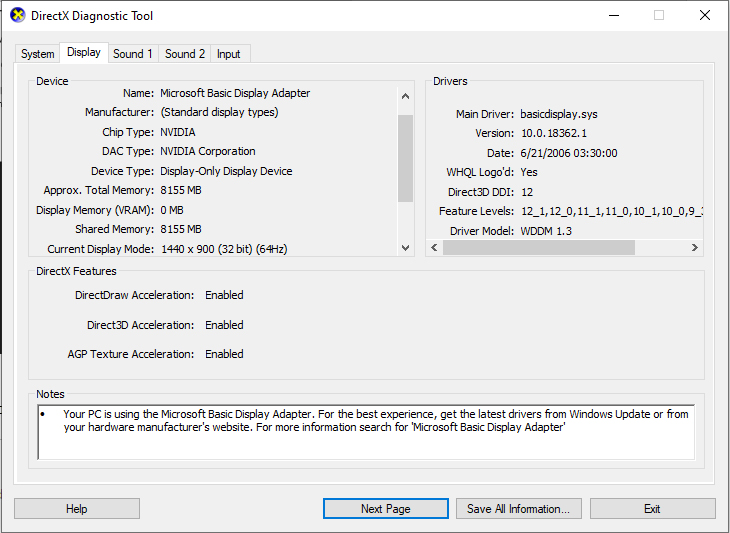The width and height of the screenshot is (730, 533).
Task: Open the Sound 2 tab
Action: pos(185,54)
